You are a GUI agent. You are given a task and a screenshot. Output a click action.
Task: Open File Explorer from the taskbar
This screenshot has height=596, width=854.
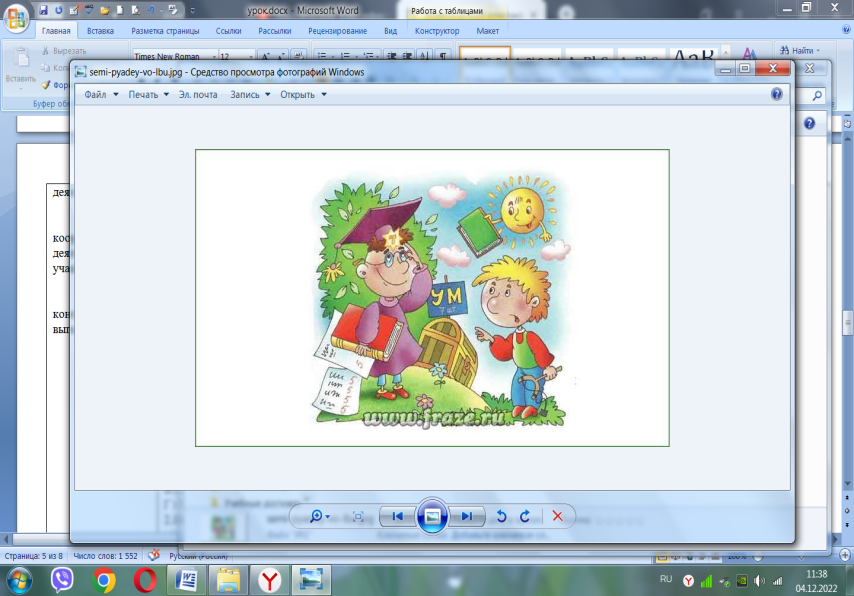click(228, 580)
